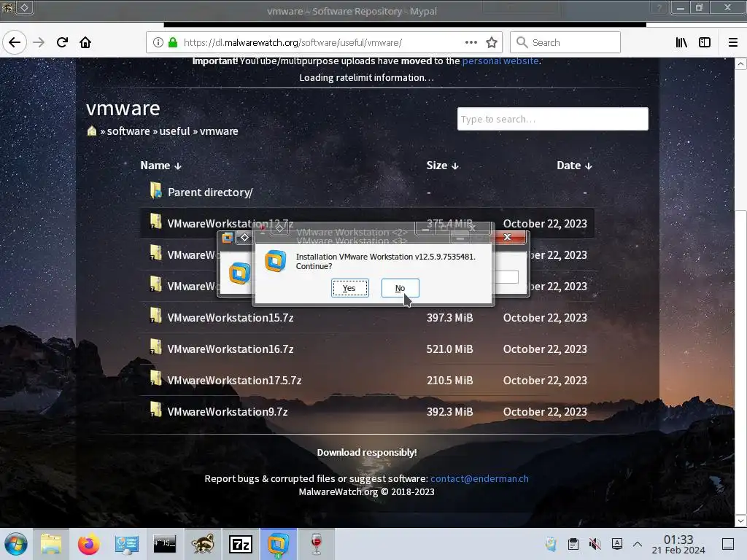The height and width of the screenshot is (560, 747).
Task: Download VMwareWorkstation17.5.7z
Action: coord(234,381)
